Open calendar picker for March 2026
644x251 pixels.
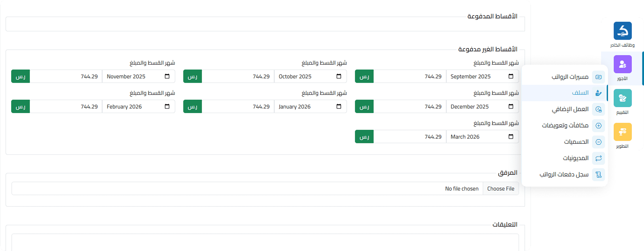[511, 137]
